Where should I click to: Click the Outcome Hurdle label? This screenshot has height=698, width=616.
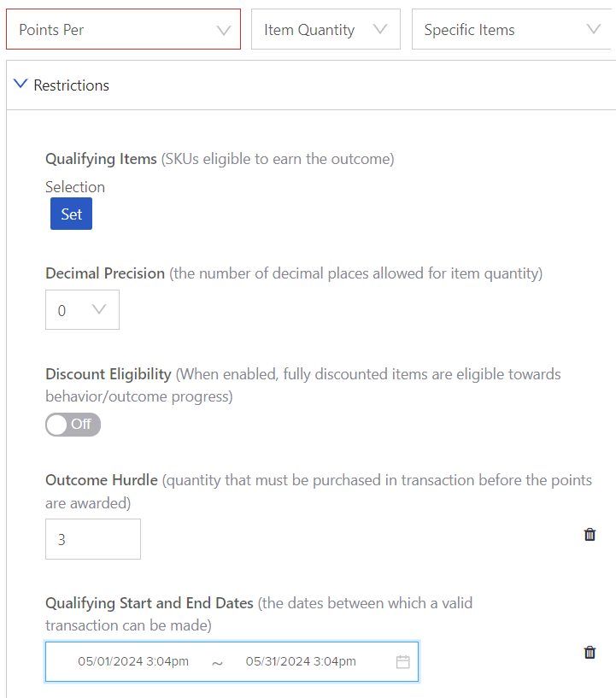[102, 480]
